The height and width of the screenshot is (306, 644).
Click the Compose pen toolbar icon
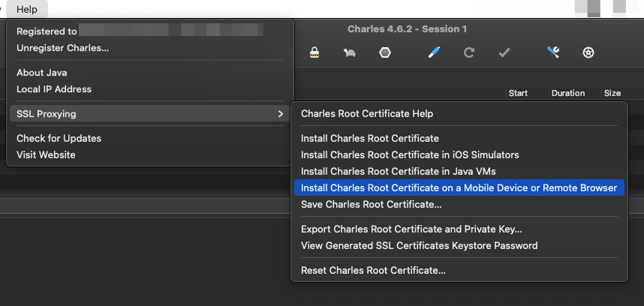click(434, 52)
